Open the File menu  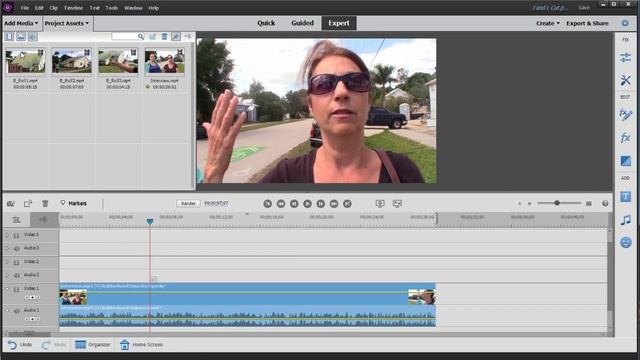pyautogui.click(x=24, y=8)
